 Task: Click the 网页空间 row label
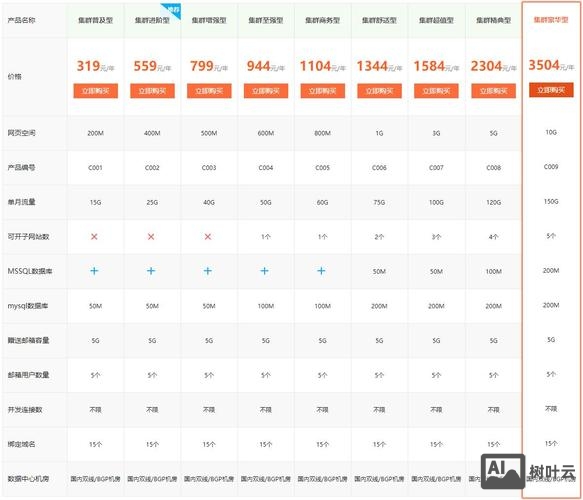click(21, 133)
